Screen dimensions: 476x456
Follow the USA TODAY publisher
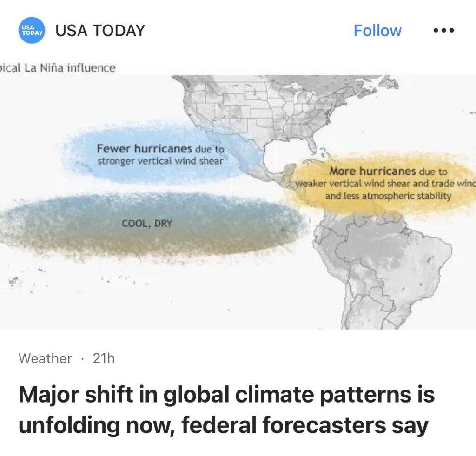click(x=377, y=31)
